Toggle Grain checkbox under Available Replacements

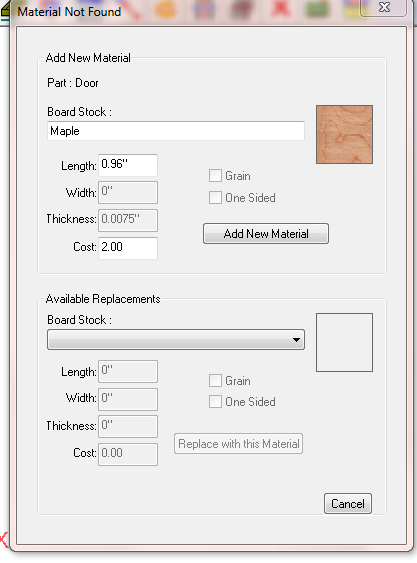(215, 381)
